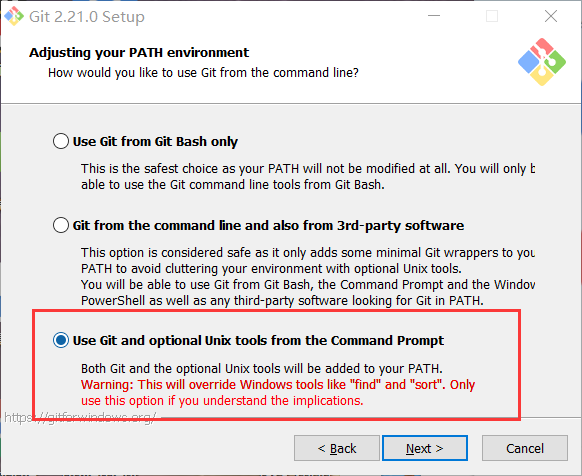The width and height of the screenshot is (582, 476).
Task: Click the disabled maximize button
Action: [x=492, y=16]
